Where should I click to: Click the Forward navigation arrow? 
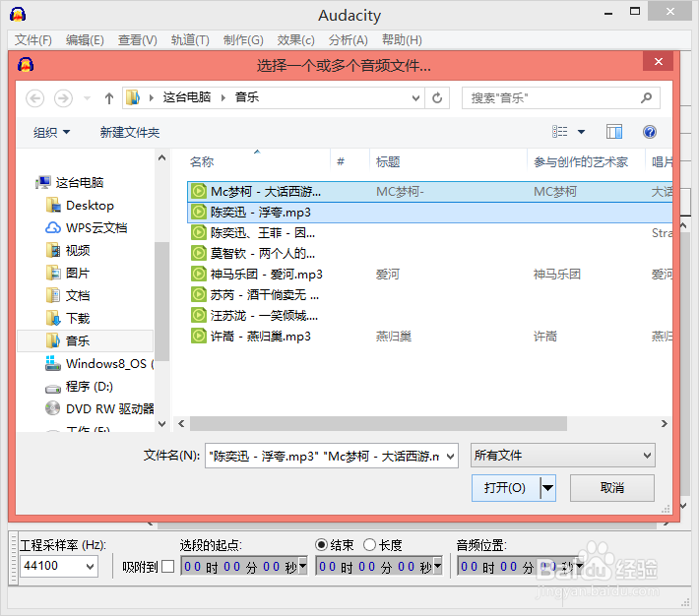click(x=63, y=98)
